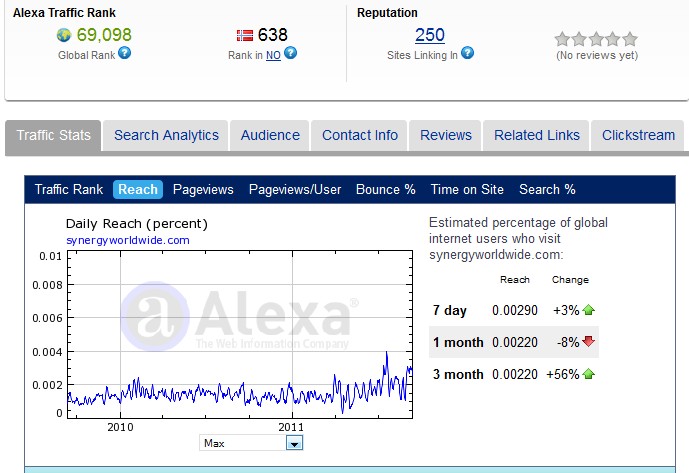Click the Sites Linking In help icon

pos(468,53)
